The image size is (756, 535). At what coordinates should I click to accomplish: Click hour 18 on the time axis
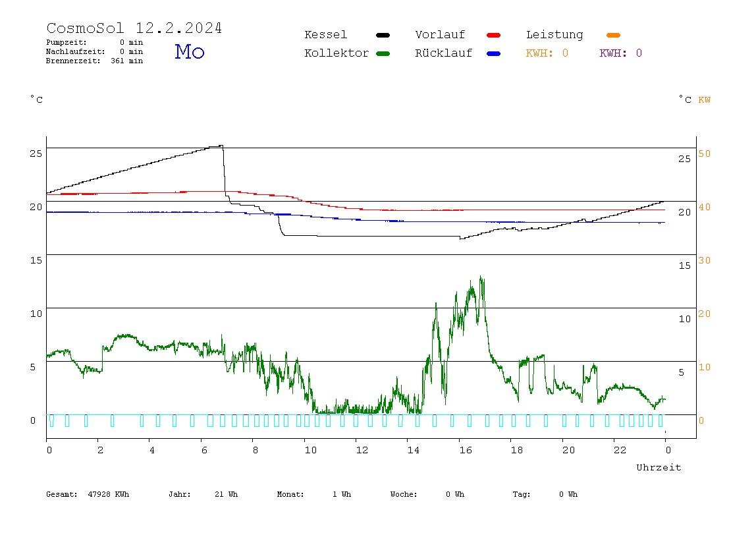[x=516, y=450]
